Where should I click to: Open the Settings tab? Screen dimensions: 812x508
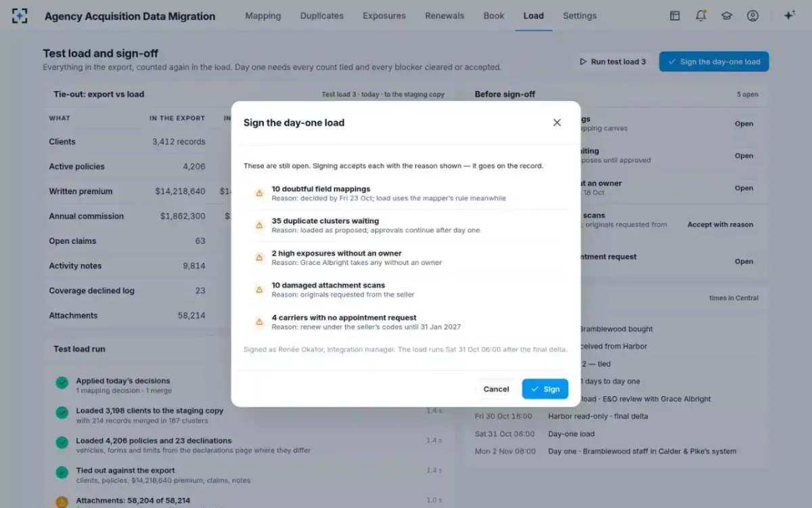pyautogui.click(x=580, y=16)
